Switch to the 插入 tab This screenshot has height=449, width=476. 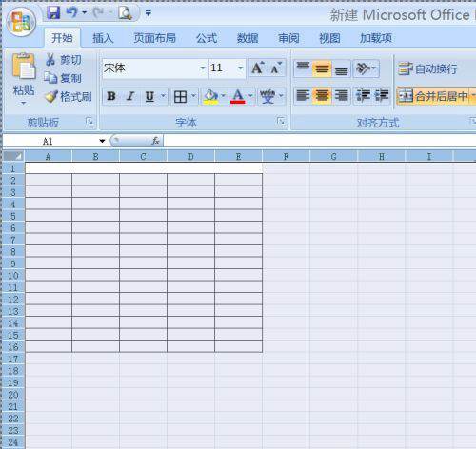pos(103,38)
